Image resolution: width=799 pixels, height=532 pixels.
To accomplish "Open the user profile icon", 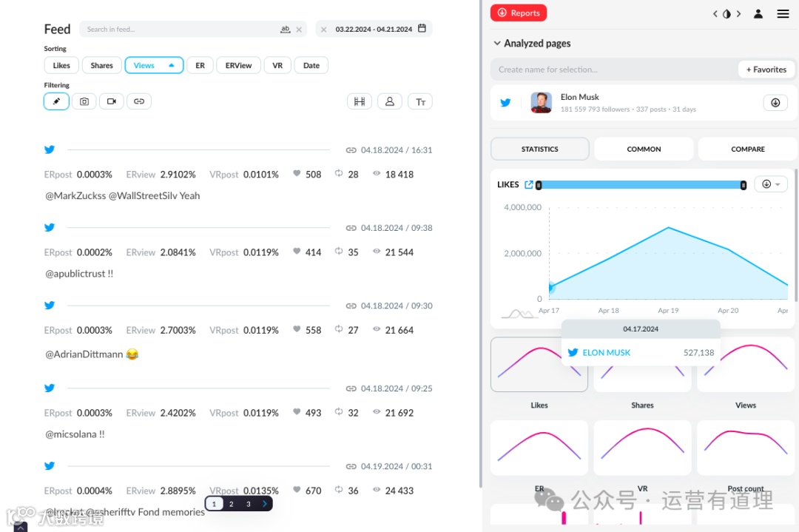I will (x=758, y=14).
